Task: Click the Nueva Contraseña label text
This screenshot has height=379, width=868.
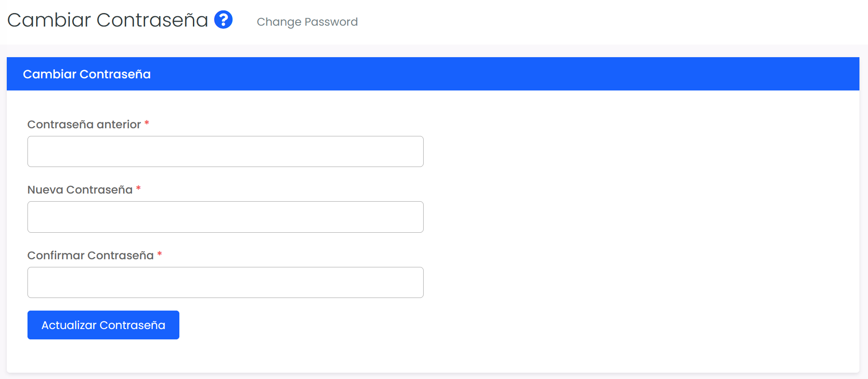Action: tap(80, 190)
